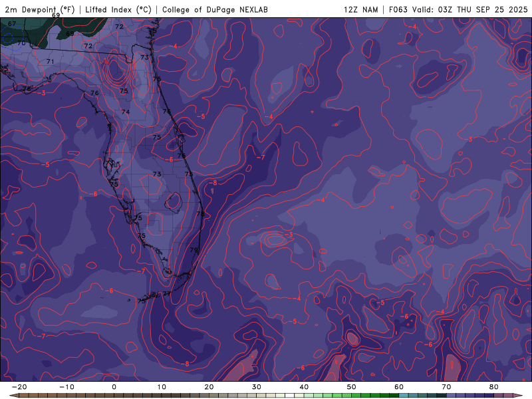Screen dimensions: 532x399
Task: Click the -10 tick label on the colorbar
Action: click(66, 387)
